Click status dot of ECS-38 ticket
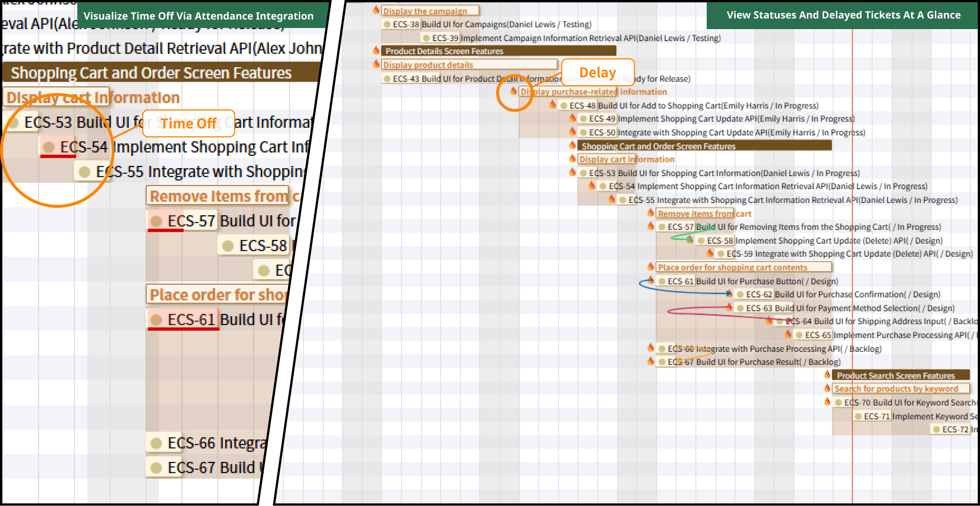980x506 pixels. [387, 24]
